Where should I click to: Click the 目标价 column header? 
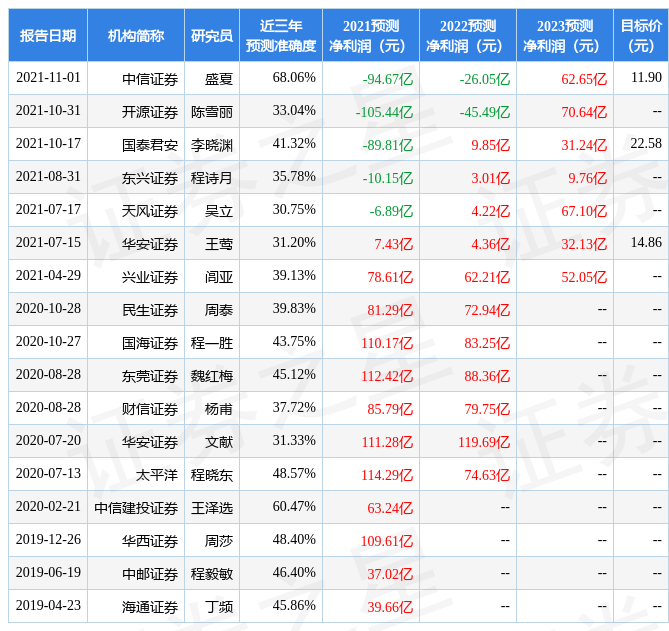click(641, 36)
